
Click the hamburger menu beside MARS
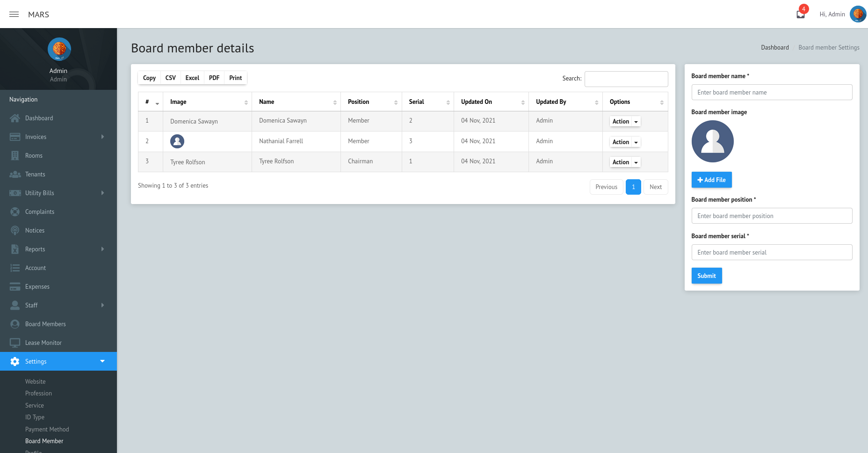tap(14, 14)
